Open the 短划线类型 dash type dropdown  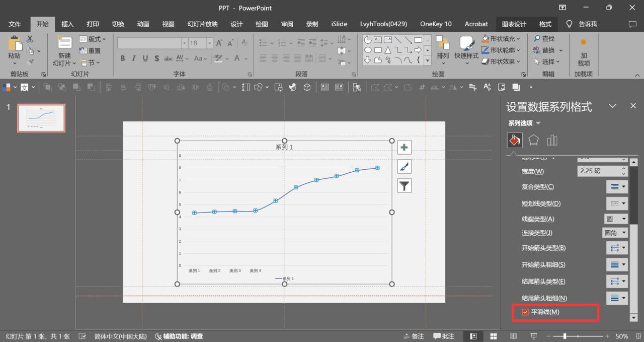[617, 203]
